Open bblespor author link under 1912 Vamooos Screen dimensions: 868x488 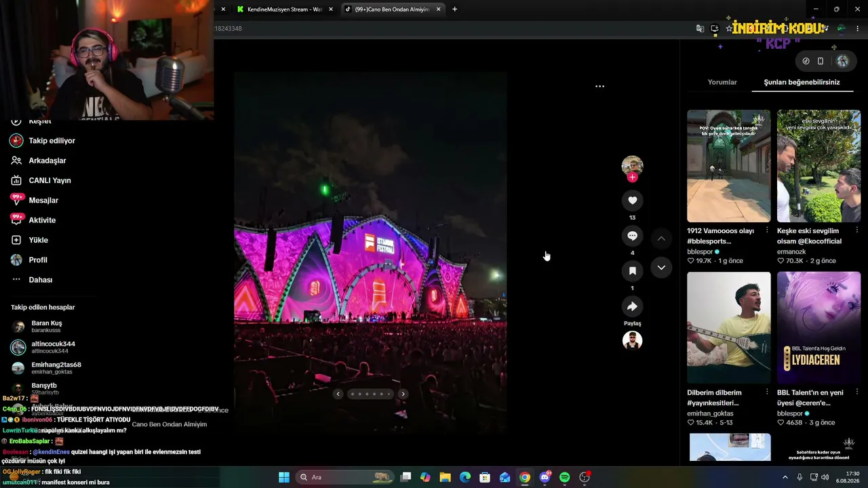pos(700,251)
